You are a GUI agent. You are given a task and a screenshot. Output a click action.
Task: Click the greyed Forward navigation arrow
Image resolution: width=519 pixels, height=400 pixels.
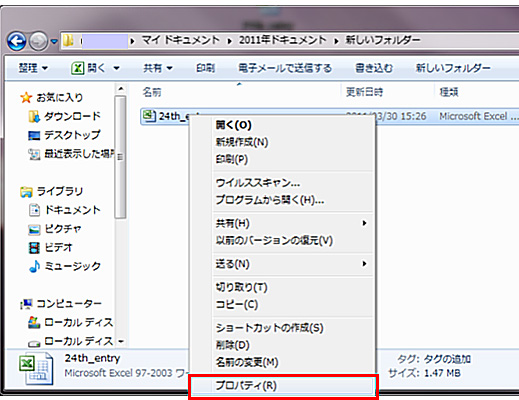(38, 42)
